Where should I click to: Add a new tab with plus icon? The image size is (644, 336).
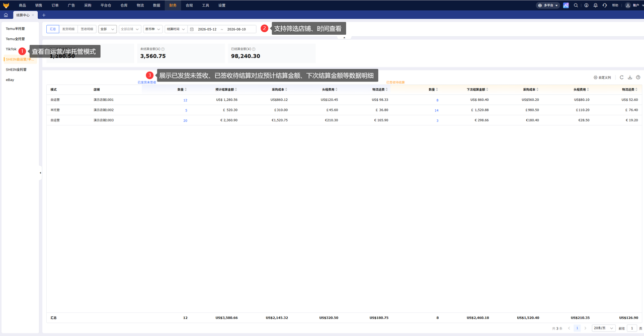point(44,15)
